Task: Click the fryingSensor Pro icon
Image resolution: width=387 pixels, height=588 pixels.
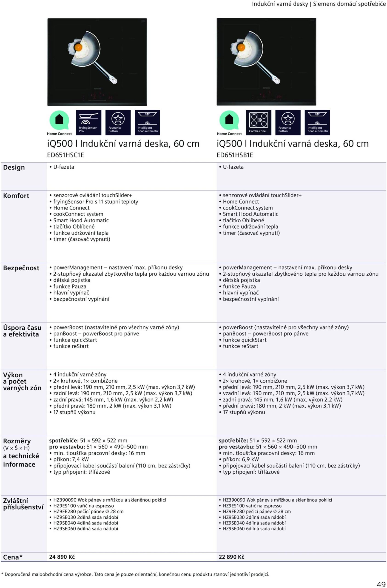Action: click(x=89, y=123)
